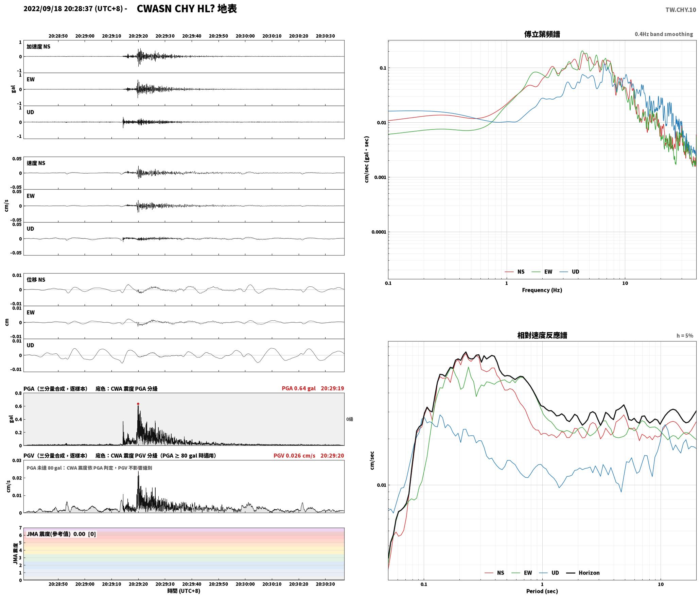The image size is (700, 598).
Task: Click the TW.CHY.10 station code label
Action: (x=681, y=10)
